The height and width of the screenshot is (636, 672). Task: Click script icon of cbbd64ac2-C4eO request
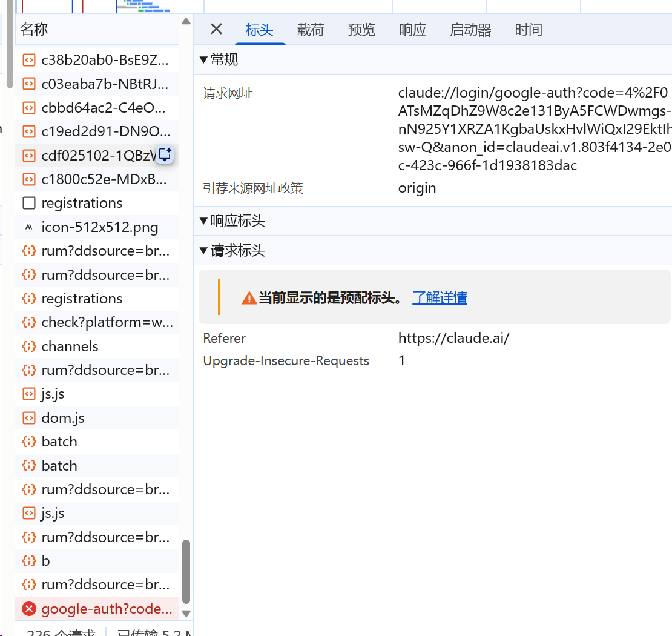tap(28, 108)
